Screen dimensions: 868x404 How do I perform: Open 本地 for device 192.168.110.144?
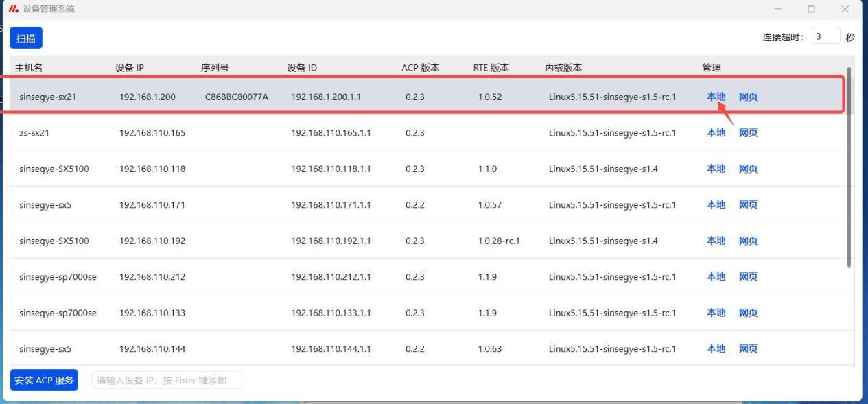(x=716, y=348)
